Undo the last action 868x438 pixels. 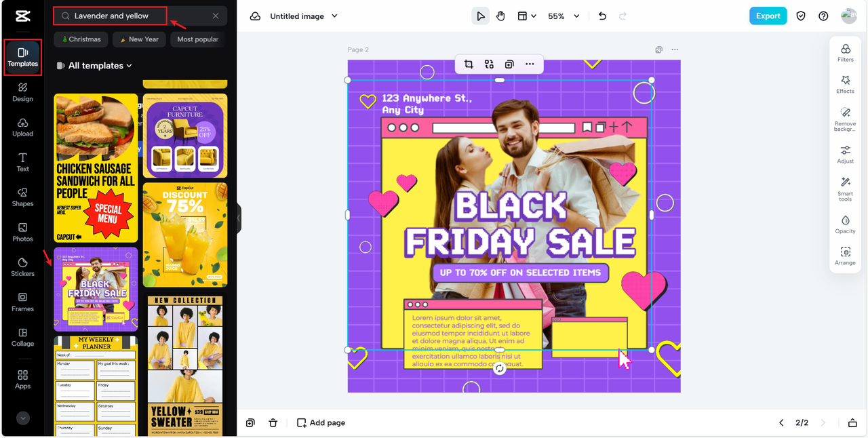(x=602, y=16)
